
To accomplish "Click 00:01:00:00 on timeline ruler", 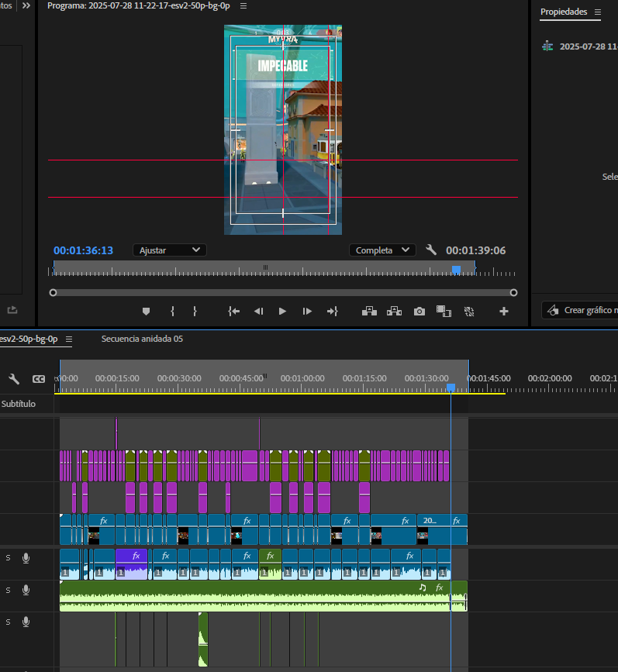I will click(302, 378).
